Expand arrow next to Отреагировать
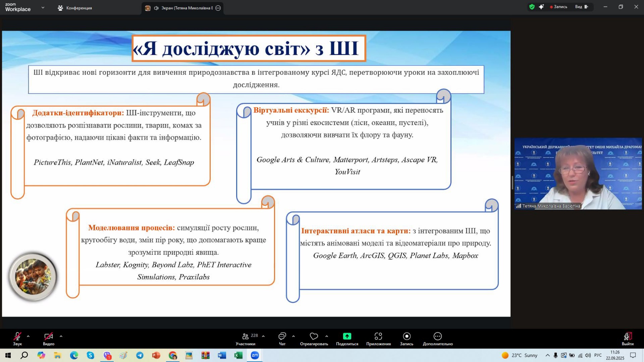Screen dimensions: 644x362 [327, 336]
